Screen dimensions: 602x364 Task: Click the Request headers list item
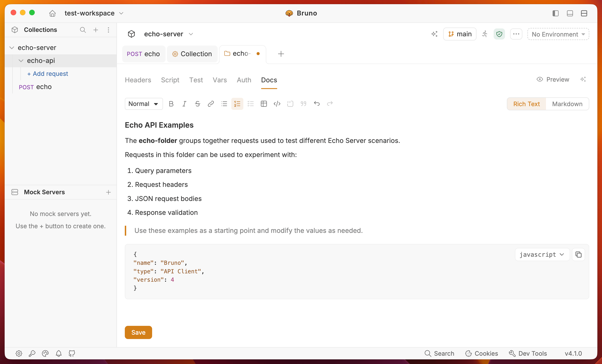(161, 185)
